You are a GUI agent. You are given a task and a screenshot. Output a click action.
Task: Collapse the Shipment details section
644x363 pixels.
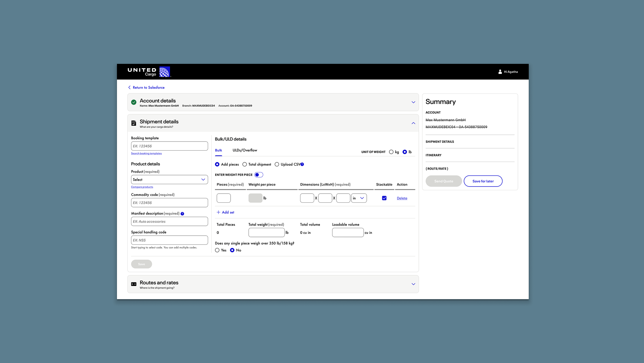[413, 123]
